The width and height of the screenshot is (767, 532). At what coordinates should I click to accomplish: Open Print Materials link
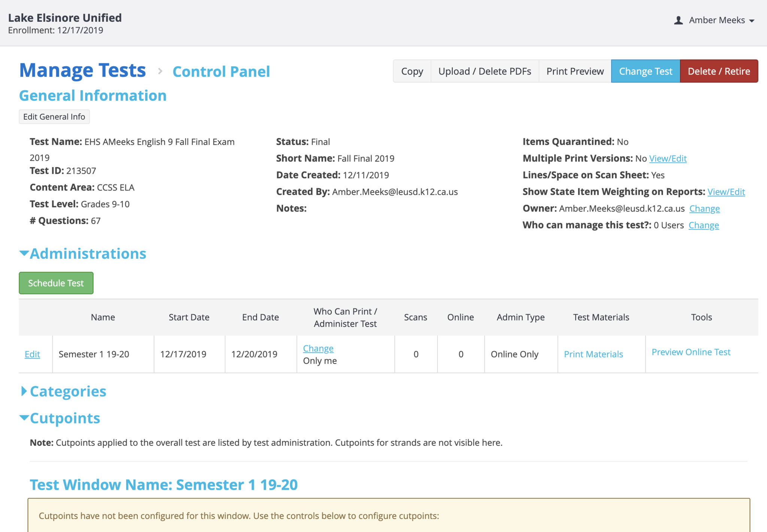593,354
